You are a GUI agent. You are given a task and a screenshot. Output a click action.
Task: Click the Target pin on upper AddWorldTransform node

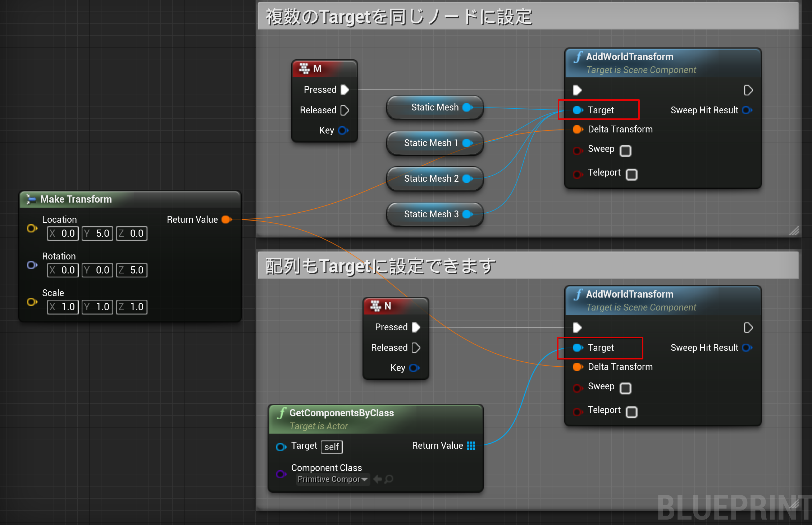[578, 110]
